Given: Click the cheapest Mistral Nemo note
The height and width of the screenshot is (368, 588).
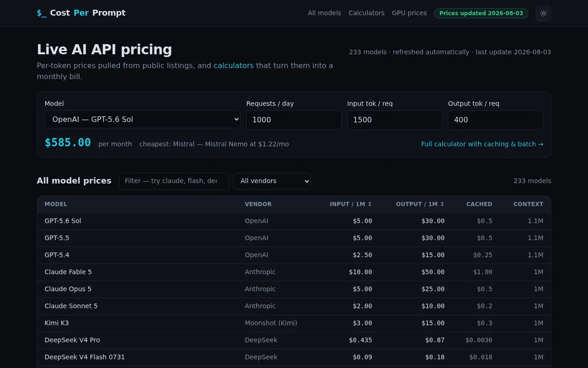Looking at the screenshot, I should 214,144.
